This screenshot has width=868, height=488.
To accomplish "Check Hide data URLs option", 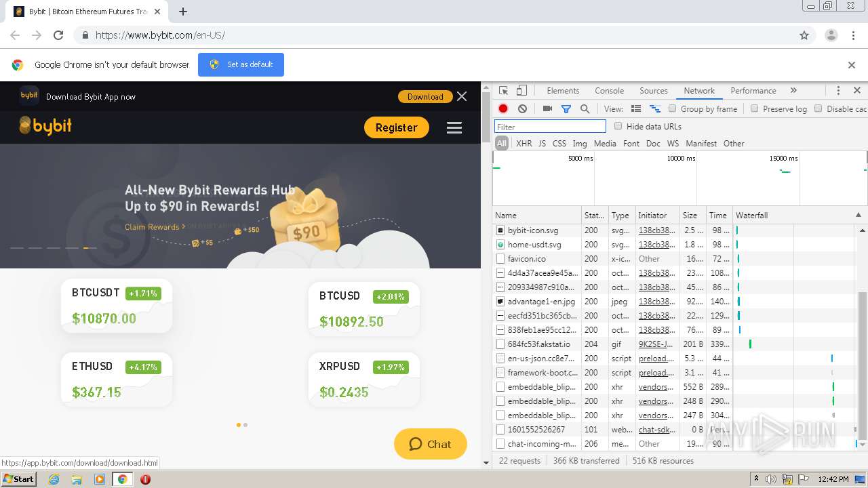I will (x=618, y=126).
